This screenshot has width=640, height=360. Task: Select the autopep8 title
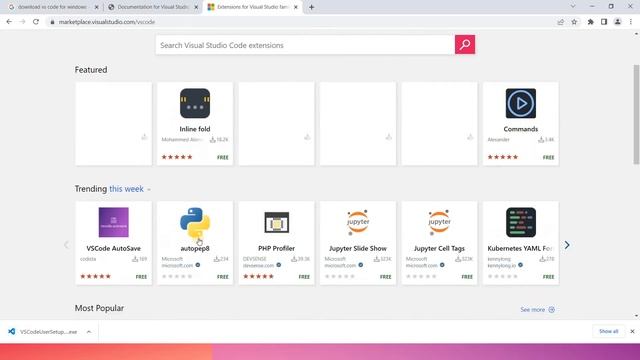pos(195,248)
